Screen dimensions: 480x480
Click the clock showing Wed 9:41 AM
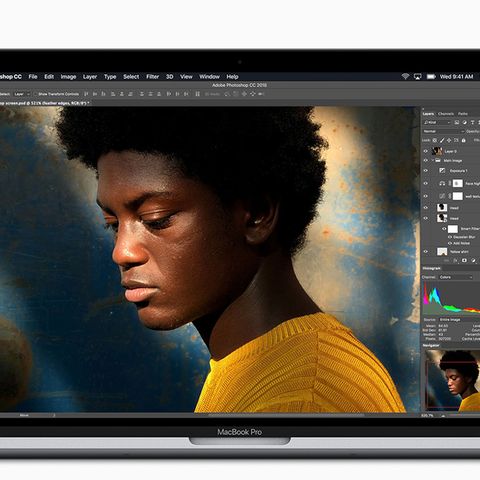[456, 77]
